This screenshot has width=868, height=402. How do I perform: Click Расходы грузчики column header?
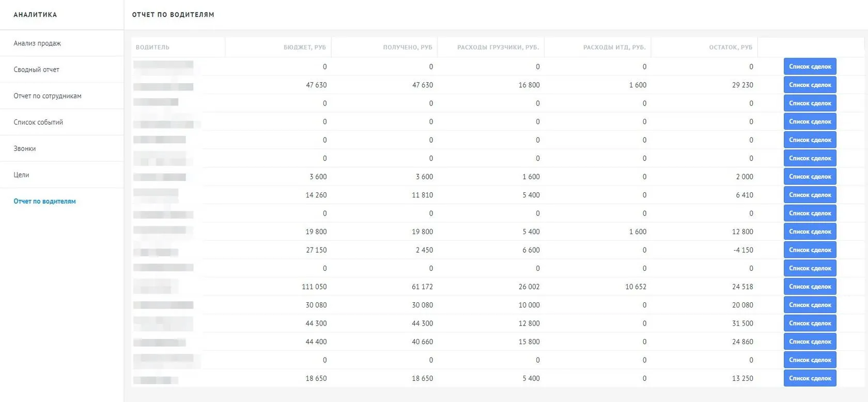(x=498, y=48)
